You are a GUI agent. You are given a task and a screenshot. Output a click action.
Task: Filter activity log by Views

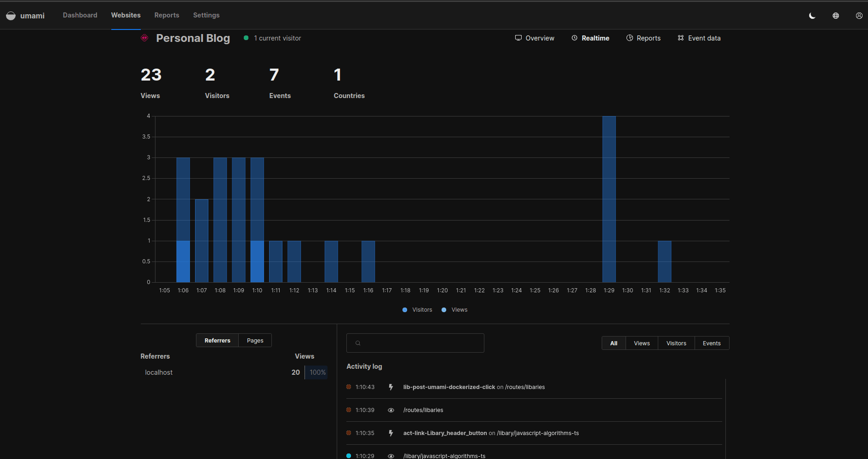tap(642, 343)
